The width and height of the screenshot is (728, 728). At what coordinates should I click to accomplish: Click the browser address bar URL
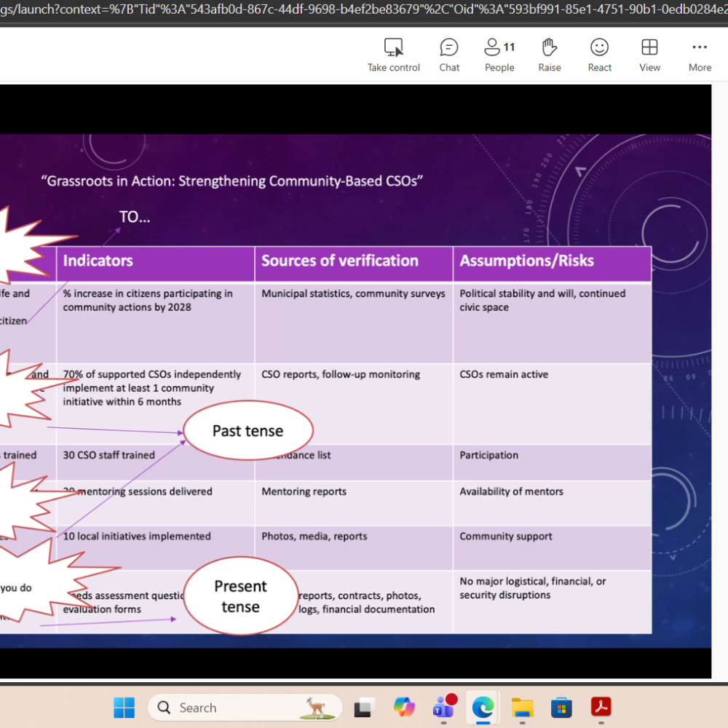tap(364, 10)
